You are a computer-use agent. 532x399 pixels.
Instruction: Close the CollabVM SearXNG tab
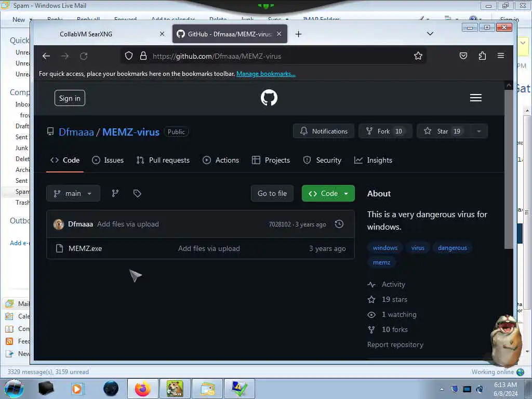click(x=162, y=34)
